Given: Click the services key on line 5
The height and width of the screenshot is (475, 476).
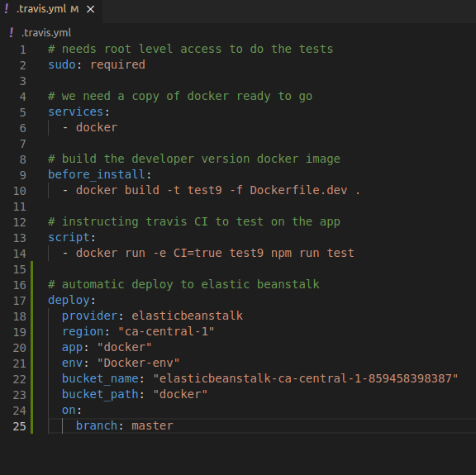Looking at the screenshot, I should 75,112.
